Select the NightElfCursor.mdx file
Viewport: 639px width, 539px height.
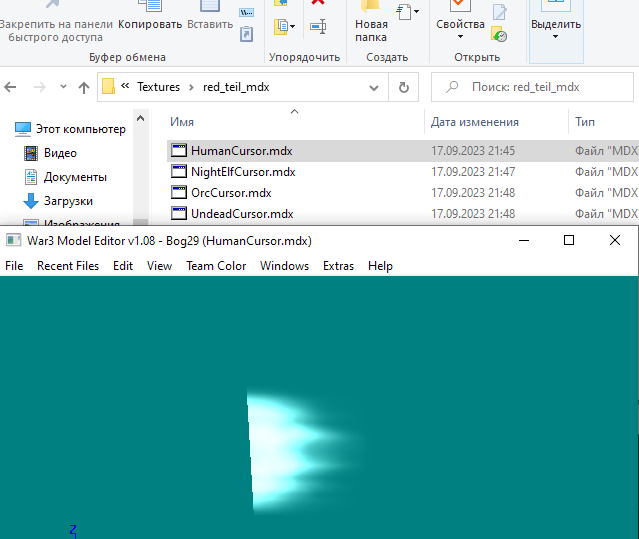(x=243, y=172)
